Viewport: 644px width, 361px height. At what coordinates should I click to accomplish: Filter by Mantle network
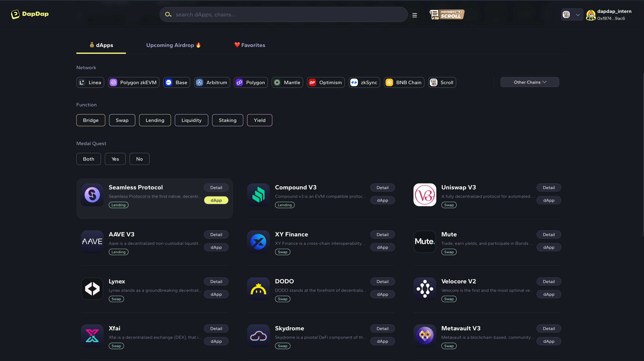[x=287, y=82]
